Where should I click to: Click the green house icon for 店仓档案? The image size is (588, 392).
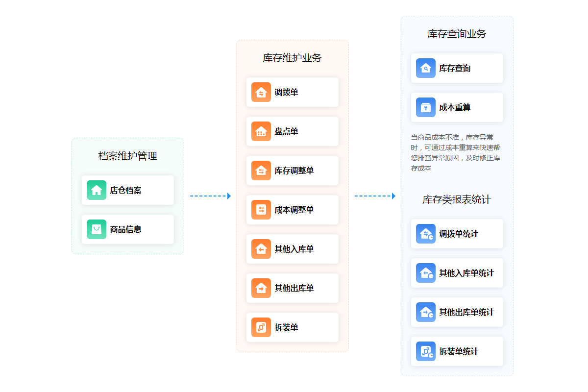click(x=97, y=190)
